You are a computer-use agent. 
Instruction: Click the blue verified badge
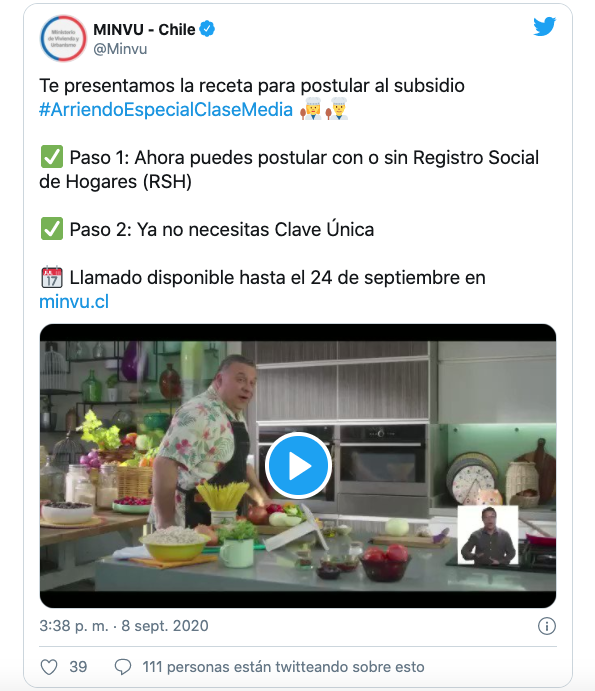click(207, 29)
